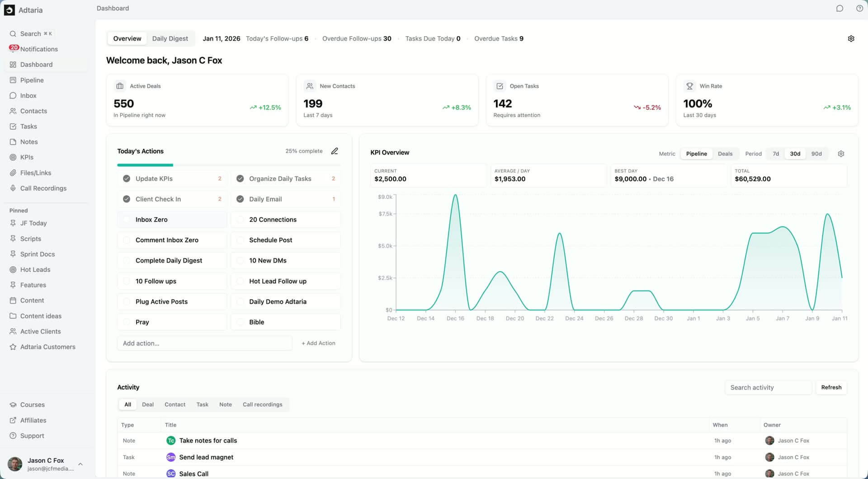Open the Notifications bell with badge
Image resolution: width=868 pixels, height=479 pixels.
13,49
